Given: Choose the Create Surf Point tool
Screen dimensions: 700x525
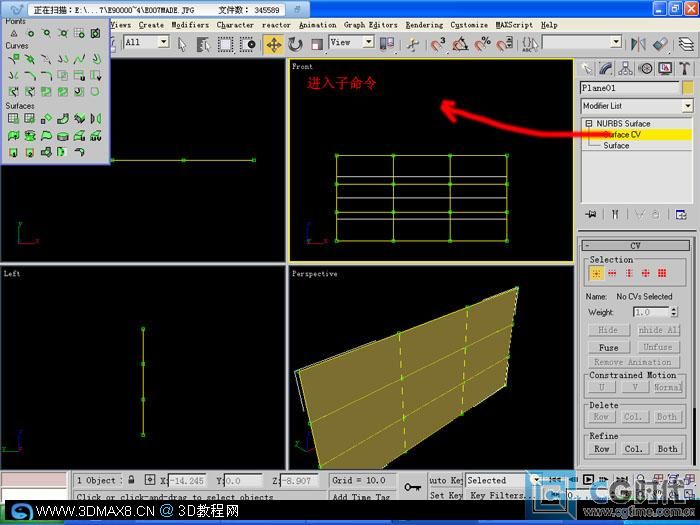Looking at the screenshot, I should coord(79,33).
